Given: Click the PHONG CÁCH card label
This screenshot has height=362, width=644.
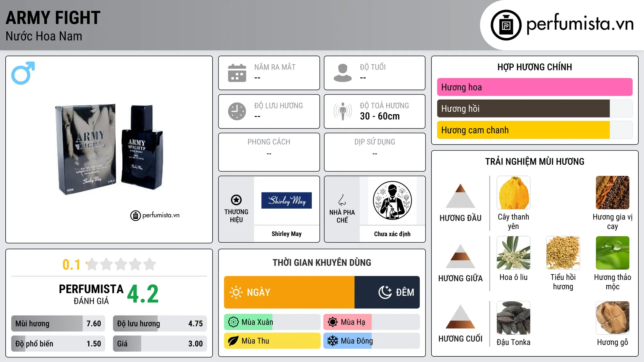Looking at the screenshot, I should pos(269,142).
